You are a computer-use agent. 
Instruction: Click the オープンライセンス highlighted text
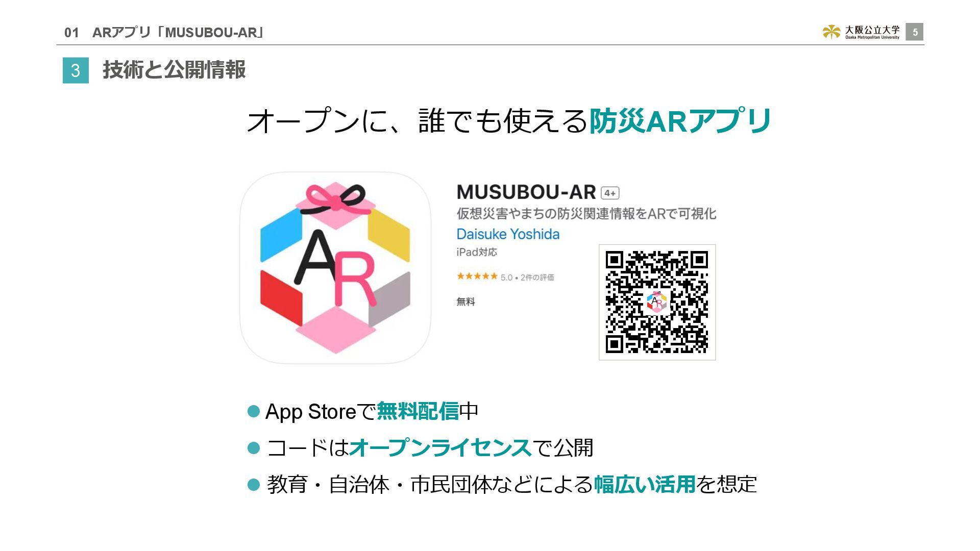click(440, 448)
